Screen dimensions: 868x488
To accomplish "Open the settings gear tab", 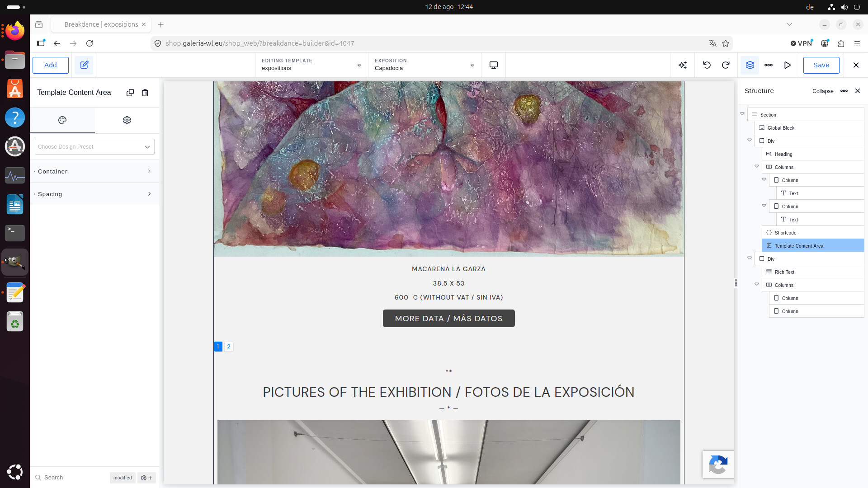I will pos(127,120).
